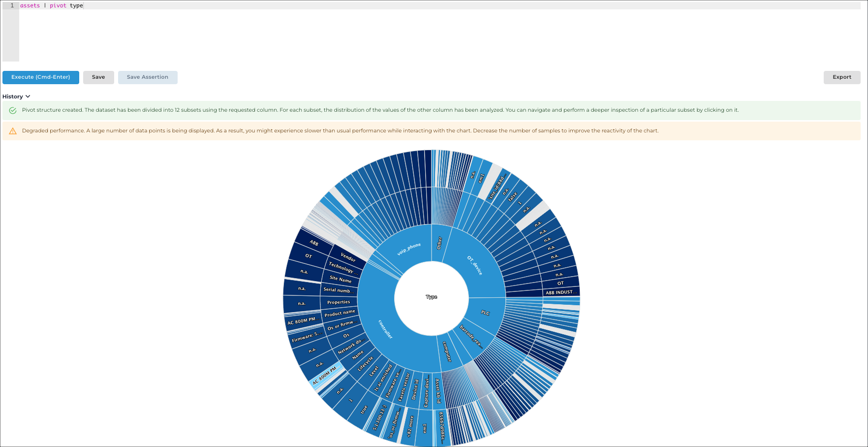Click the '+82 more' outer slice
The height and width of the screenshot is (447, 868).
[410, 427]
